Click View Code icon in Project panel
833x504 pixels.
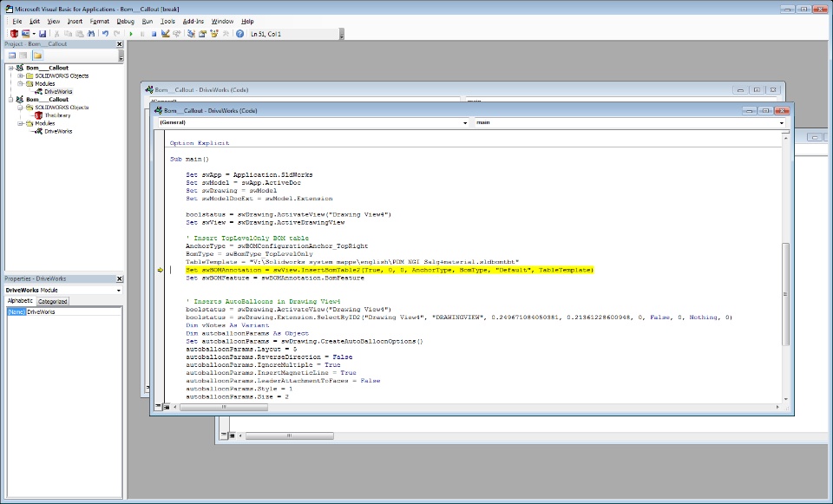[x=11, y=56]
